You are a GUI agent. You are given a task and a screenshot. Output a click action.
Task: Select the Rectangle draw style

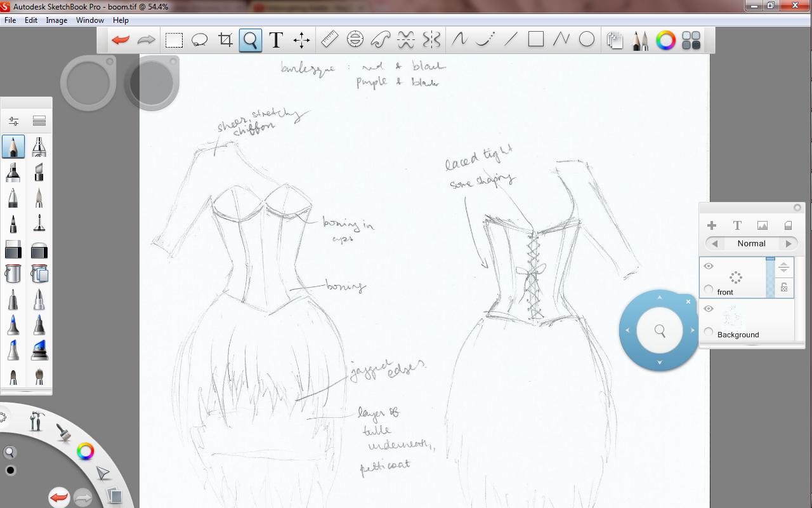tap(536, 40)
